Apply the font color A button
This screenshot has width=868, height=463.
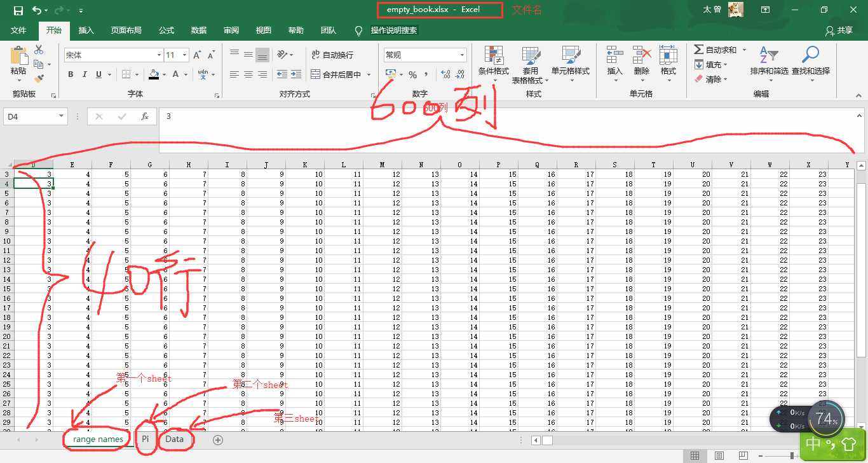pos(176,74)
